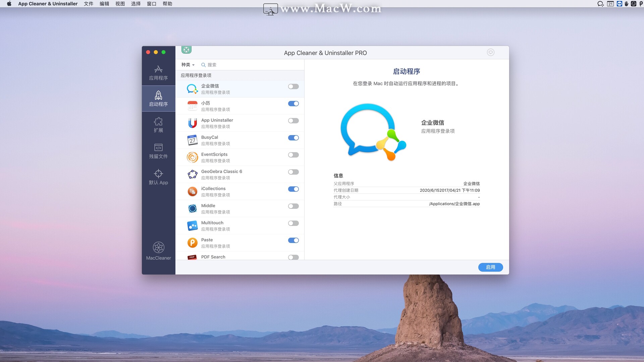644x362 pixels.
Task: Click the 企业微信 app icon in list
Action: point(192,89)
